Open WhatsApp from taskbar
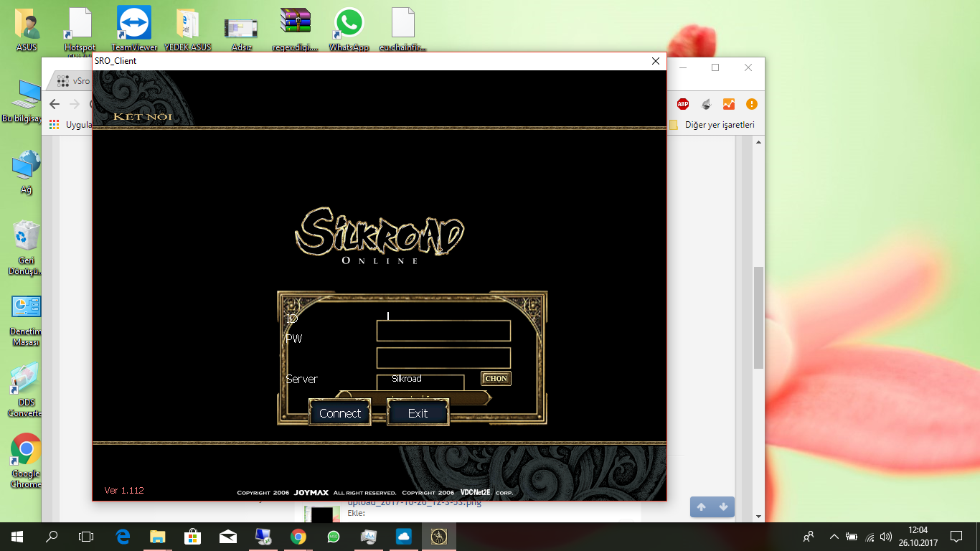Screen dimensions: 980x551 (334, 536)
